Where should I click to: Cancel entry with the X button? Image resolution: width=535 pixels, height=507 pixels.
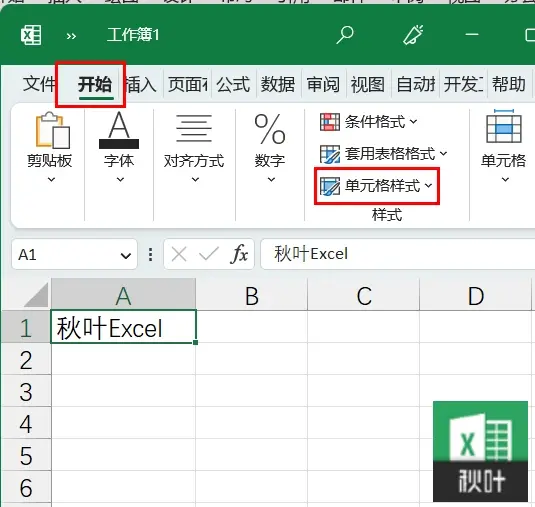(179, 254)
